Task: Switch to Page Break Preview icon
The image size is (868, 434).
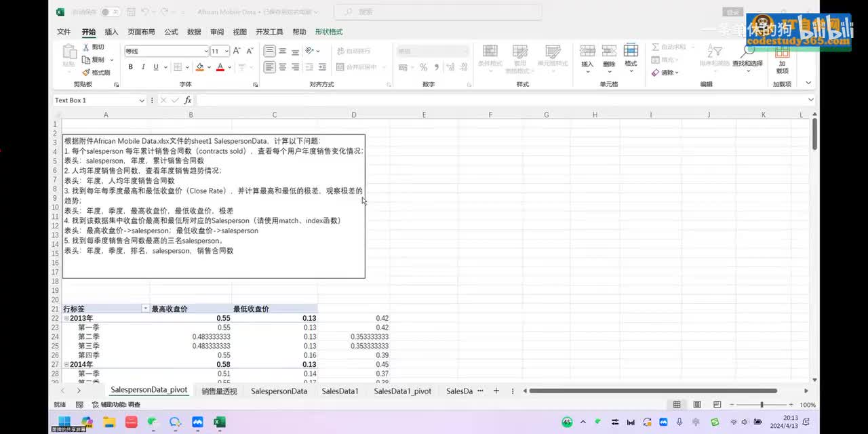Action: pyautogui.click(x=717, y=405)
